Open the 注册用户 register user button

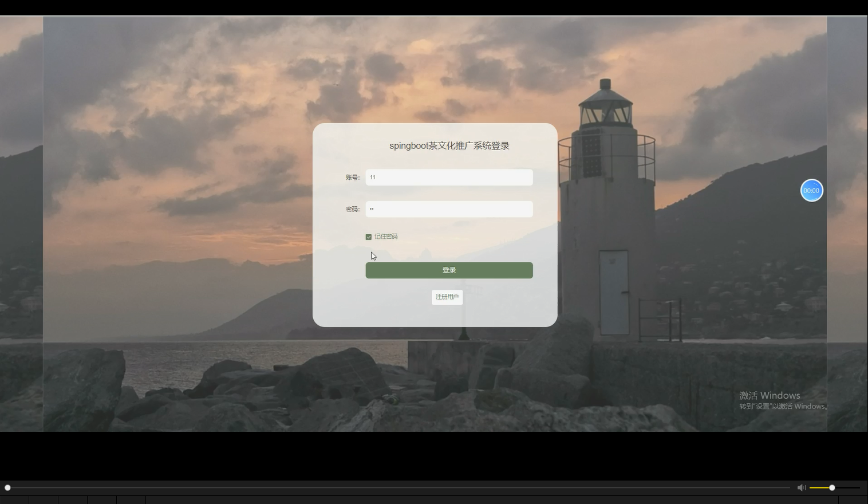click(447, 297)
